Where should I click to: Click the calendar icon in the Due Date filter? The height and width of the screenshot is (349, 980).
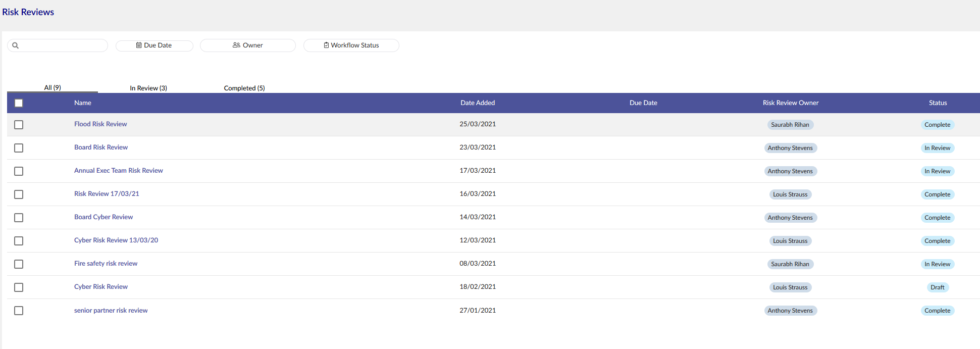(139, 45)
